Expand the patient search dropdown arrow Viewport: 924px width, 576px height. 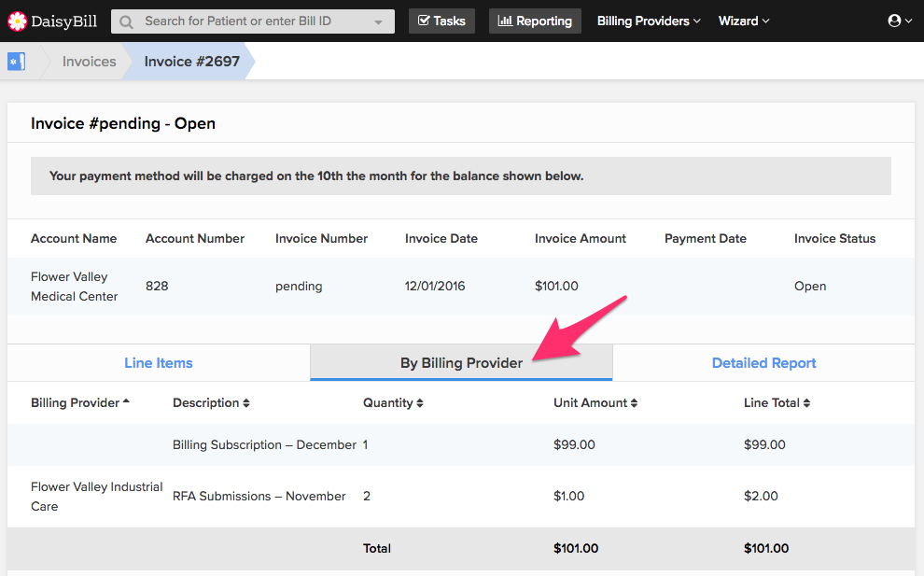pyautogui.click(x=378, y=22)
